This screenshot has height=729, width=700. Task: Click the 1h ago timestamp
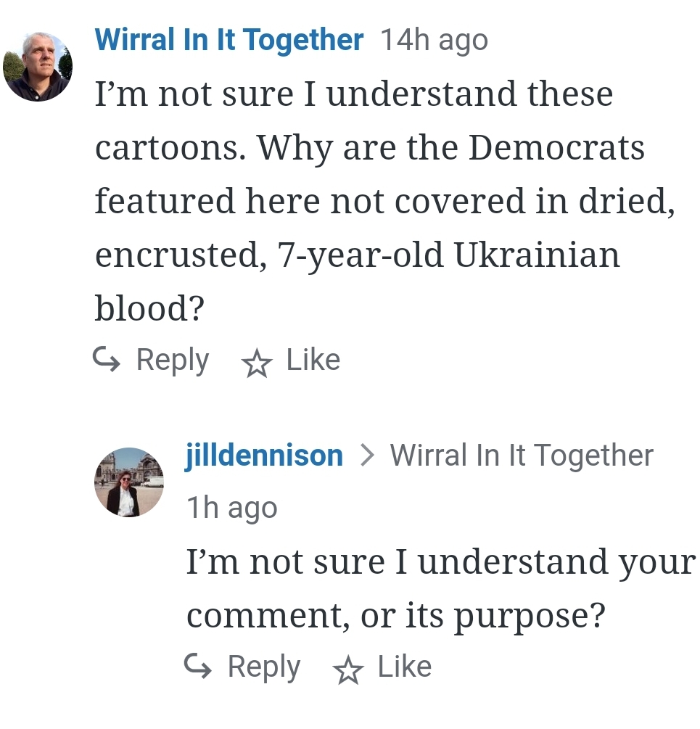pyautogui.click(x=232, y=508)
